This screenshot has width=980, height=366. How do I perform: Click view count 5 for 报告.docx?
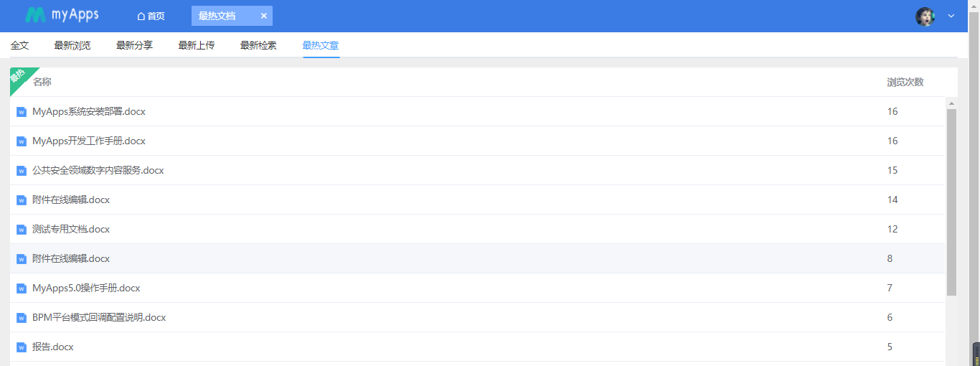tap(890, 347)
